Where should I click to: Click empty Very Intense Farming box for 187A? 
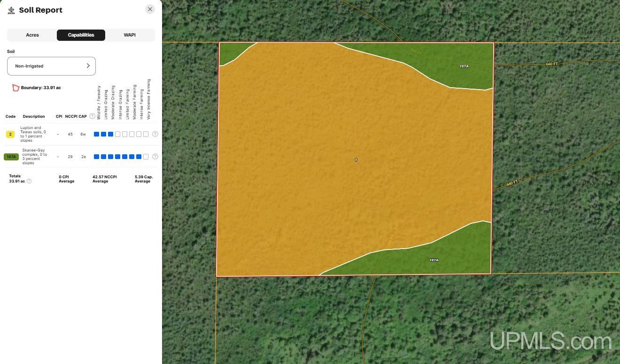[x=146, y=157]
